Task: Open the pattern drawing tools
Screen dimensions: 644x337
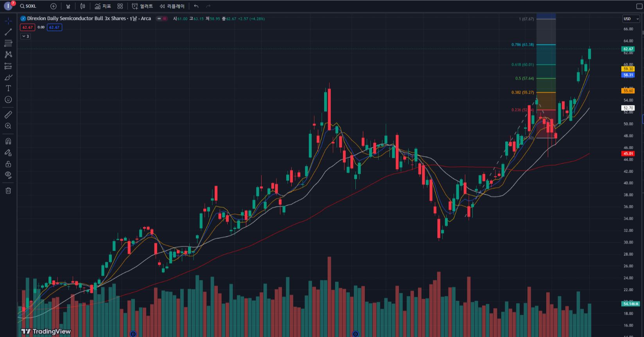Action: pyautogui.click(x=8, y=55)
